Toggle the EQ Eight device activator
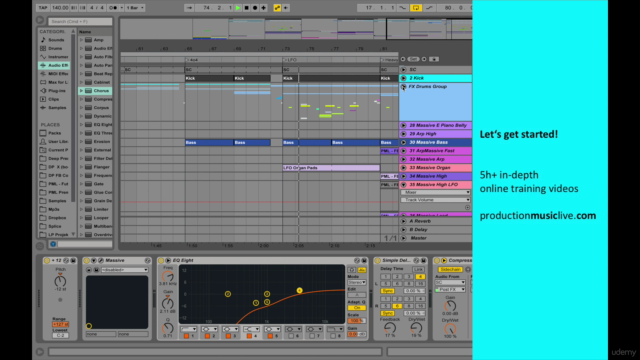Viewport: 640px width, 360px height. coord(161,260)
